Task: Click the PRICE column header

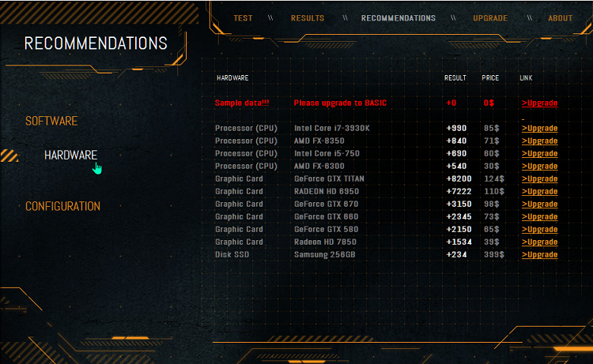Action: (490, 78)
